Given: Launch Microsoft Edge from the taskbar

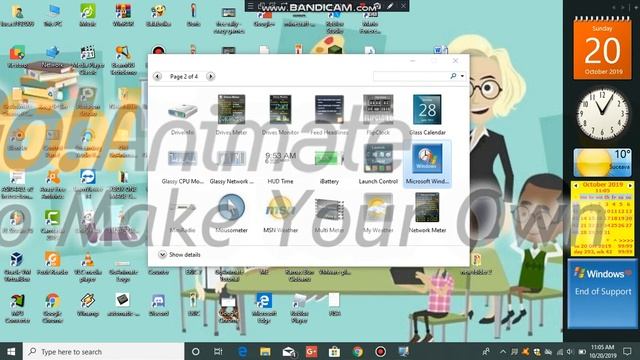Looking at the screenshot, I should pyautogui.click(x=242, y=351).
